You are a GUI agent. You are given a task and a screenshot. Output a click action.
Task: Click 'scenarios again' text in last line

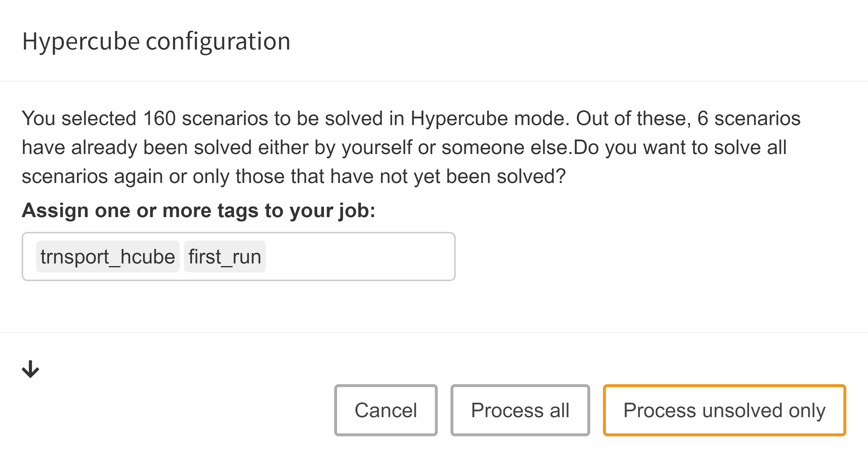pyautogui.click(x=92, y=176)
